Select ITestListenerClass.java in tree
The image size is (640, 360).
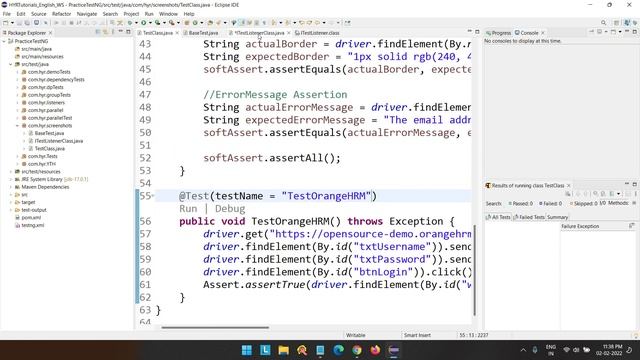(58, 141)
